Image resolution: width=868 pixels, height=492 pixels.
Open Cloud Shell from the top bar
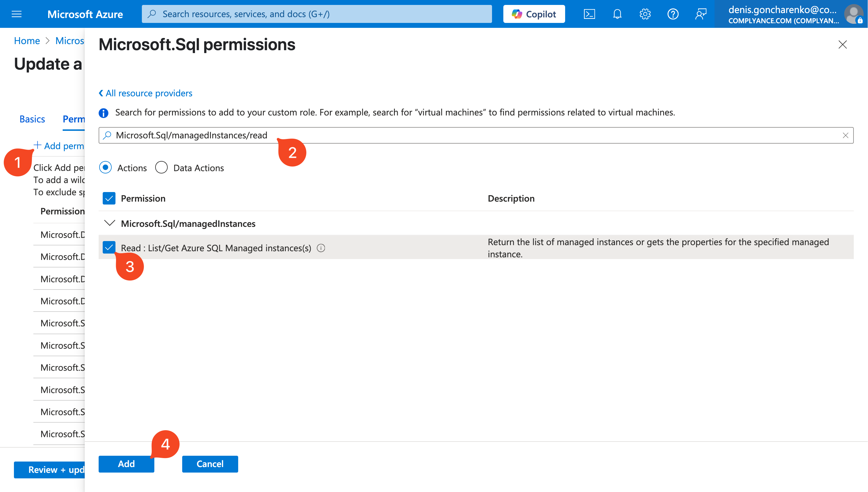[589, 14]
